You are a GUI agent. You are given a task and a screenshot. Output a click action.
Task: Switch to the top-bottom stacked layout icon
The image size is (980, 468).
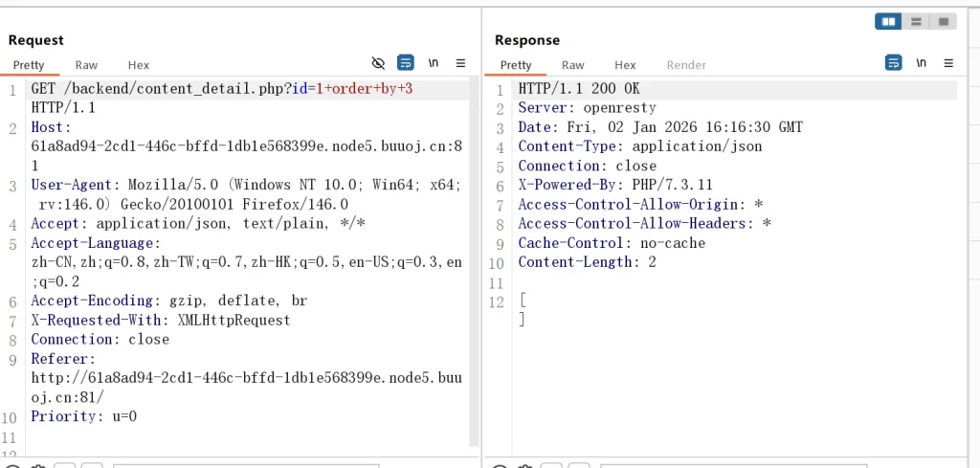pyautogui.click(x=916, y=21)
